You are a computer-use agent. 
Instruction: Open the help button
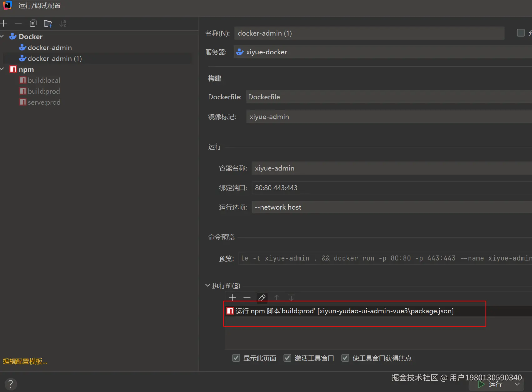11,384
